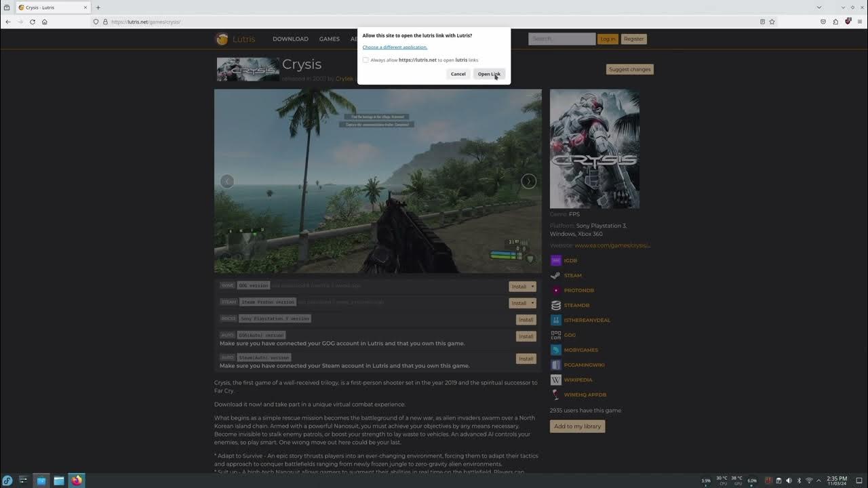Screen dimensions: 868x488
Task: Expand the GOG version Install dropdown arrow
Action: 532,287
